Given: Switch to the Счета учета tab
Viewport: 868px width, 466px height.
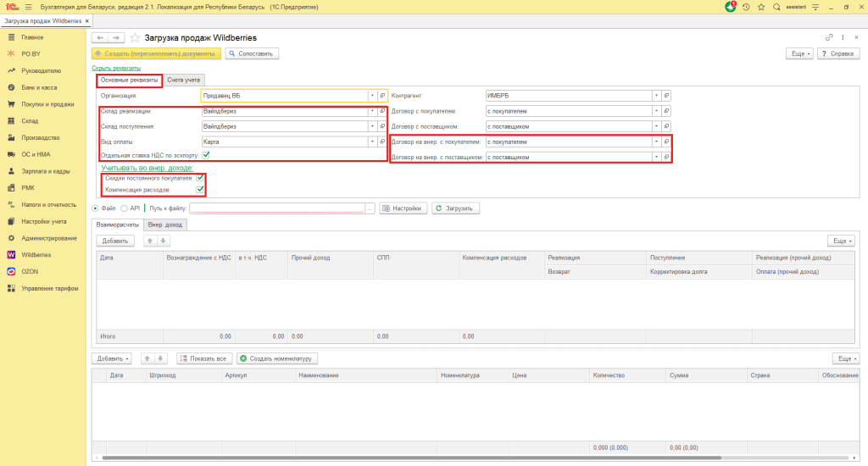Looking at the screenshot, I should click(x=183, y=80).
